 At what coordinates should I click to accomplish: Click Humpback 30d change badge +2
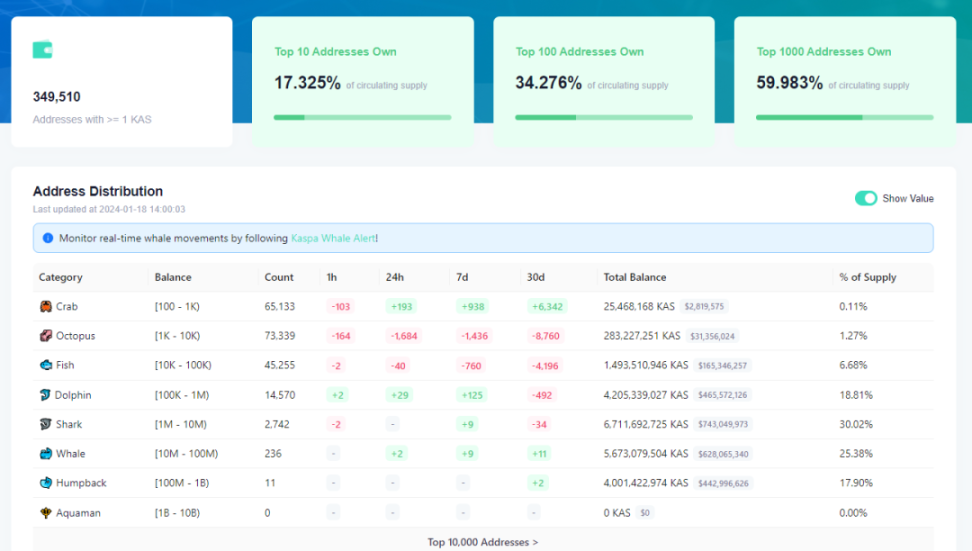point(538,483)
